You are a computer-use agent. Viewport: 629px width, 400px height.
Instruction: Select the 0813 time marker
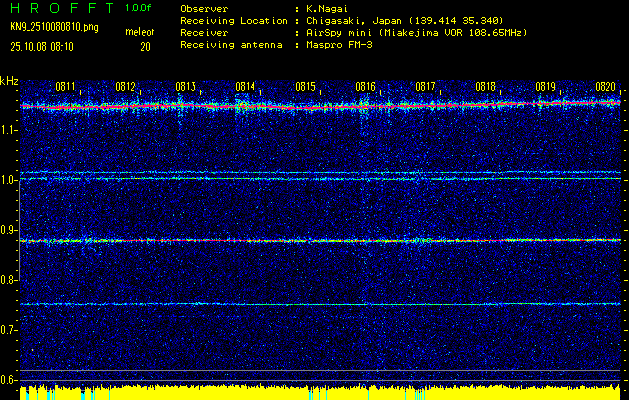point(186,87)
